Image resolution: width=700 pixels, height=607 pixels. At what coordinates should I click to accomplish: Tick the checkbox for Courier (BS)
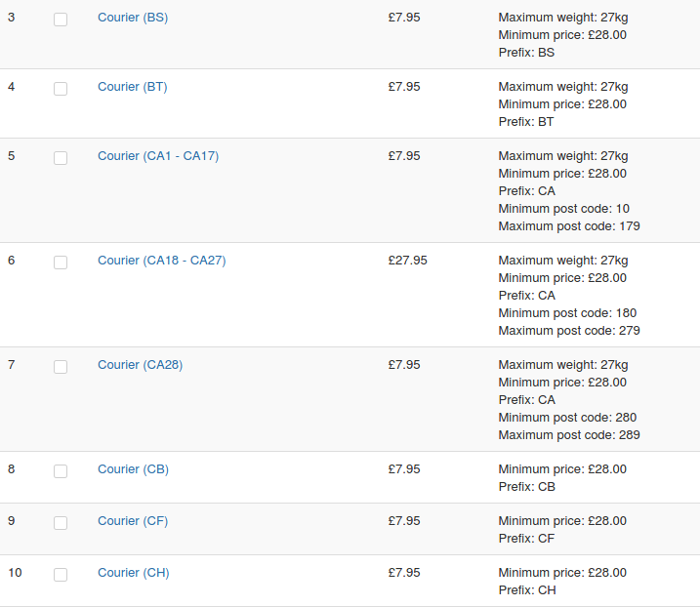[x=61, y=19]
